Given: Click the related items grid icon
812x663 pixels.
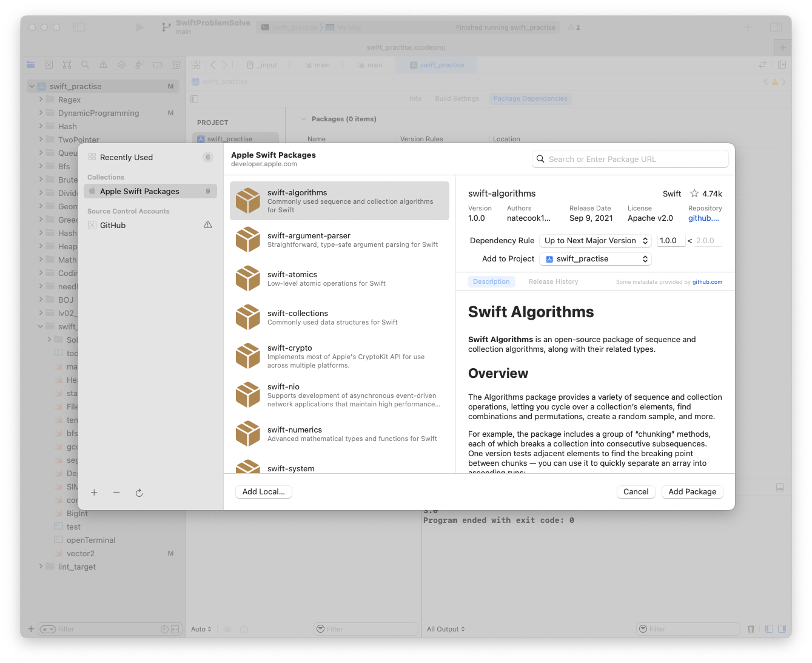Looking at the screenshot, I should point(195,65).
